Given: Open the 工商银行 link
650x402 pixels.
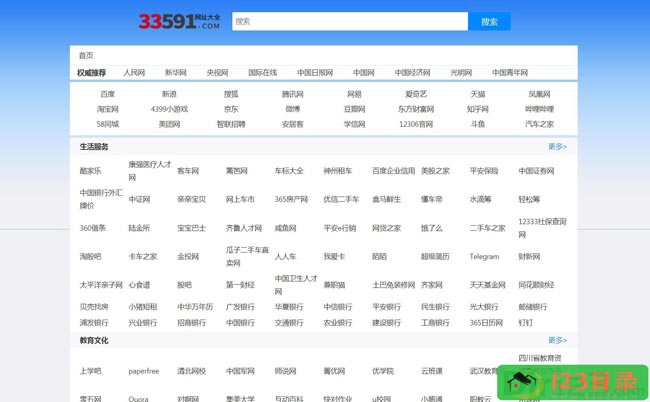Looking at the screenshot, I should (435, 322).
